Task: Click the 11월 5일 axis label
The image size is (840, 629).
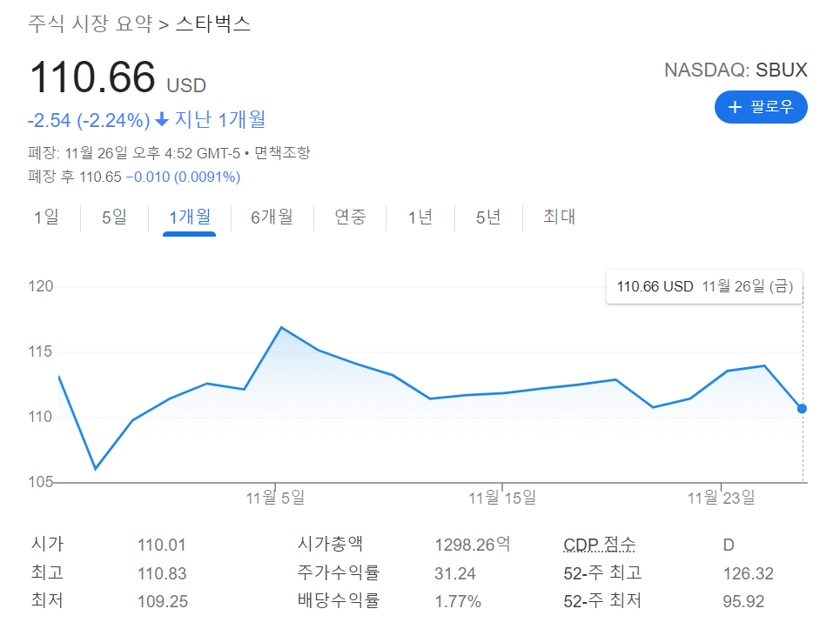Action: (275, 499)
